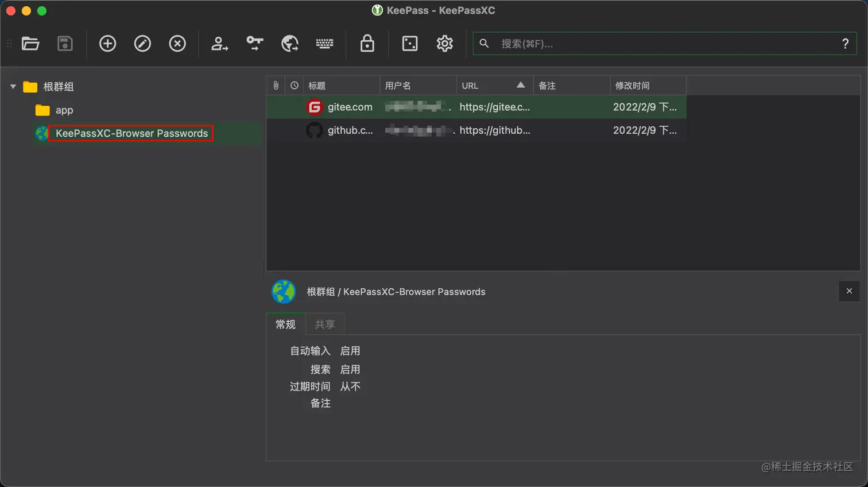Screen dimensions: 868x487
Task: Switch to the 共享 tab
Action: 325,324
